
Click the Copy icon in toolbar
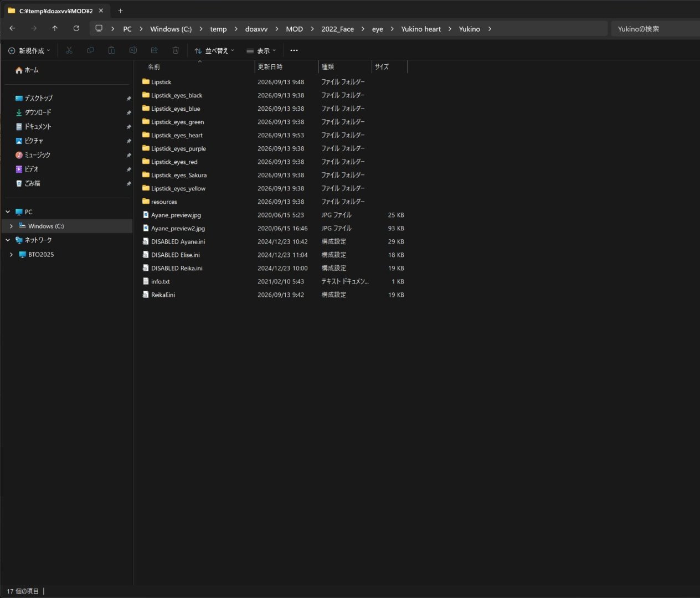tap(90, 50)
